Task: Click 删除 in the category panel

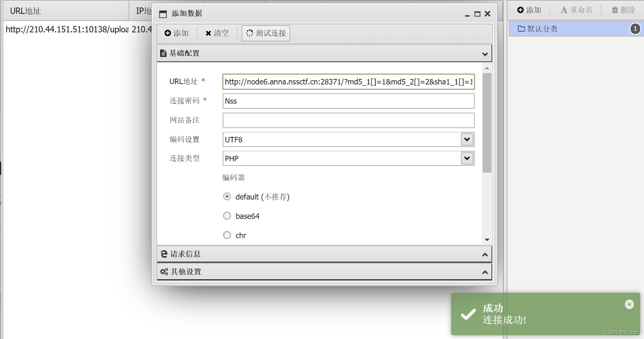Action: click(623, 10)
